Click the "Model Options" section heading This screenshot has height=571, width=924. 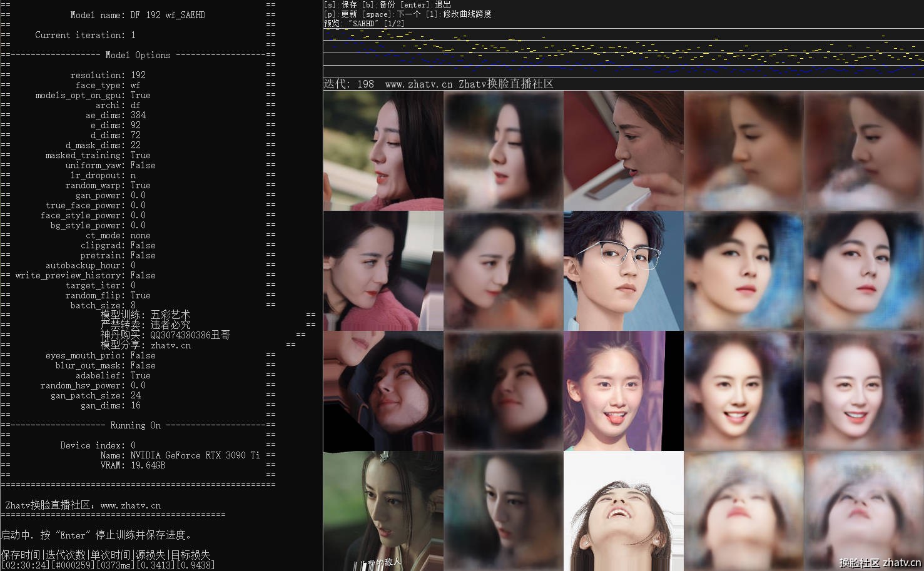pos(138,55)
